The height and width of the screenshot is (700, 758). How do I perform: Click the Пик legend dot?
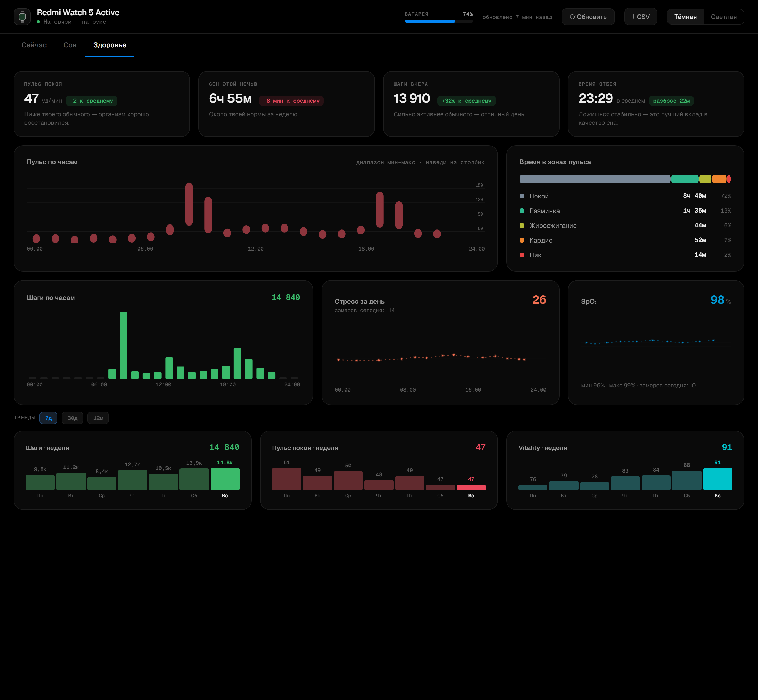(522, 255)
